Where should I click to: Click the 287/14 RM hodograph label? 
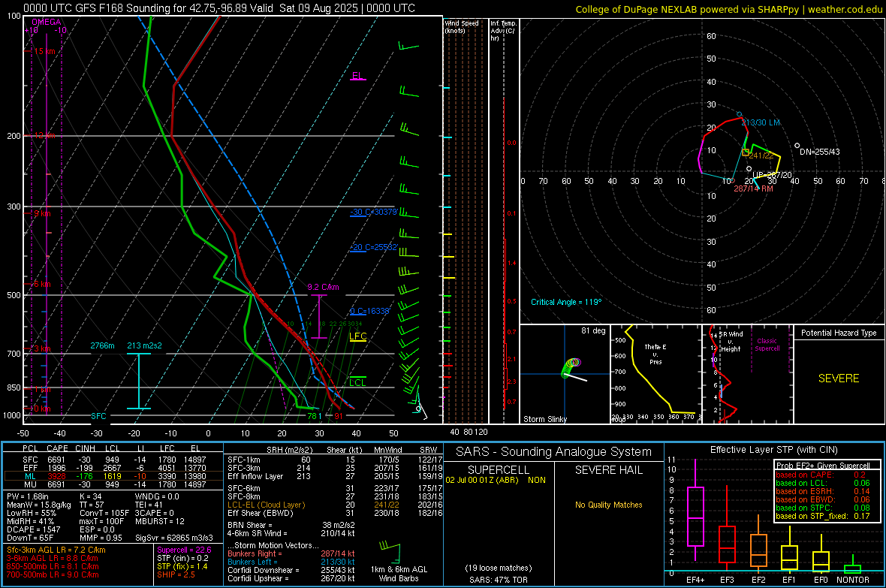tap(753, 188)
